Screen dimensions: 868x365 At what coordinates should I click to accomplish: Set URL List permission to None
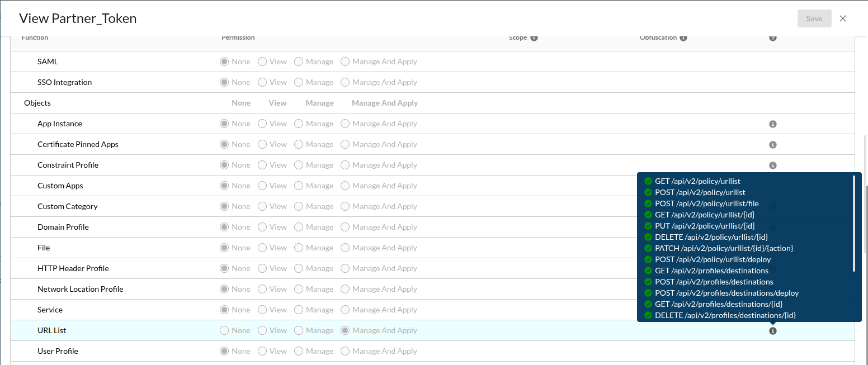(224, 330)
